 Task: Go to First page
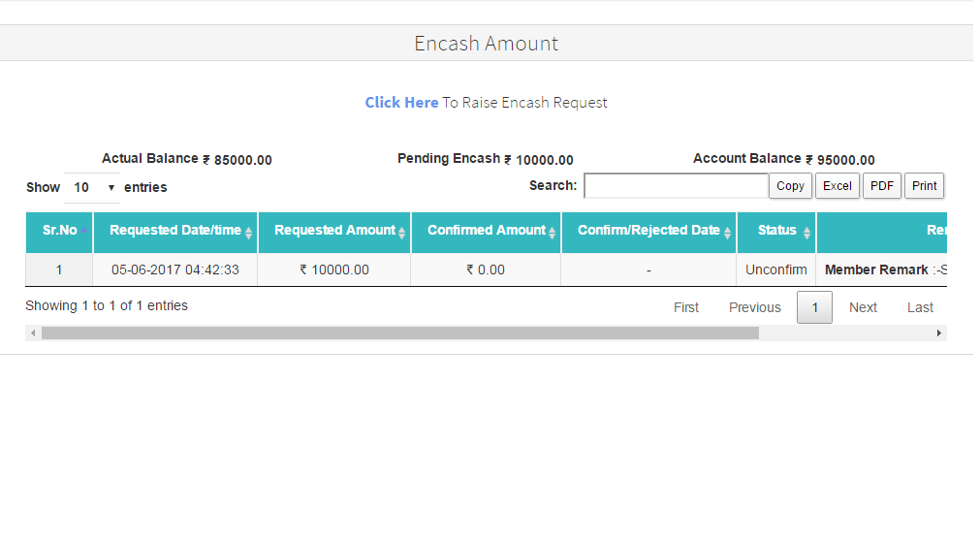click(x=686, y=307)
